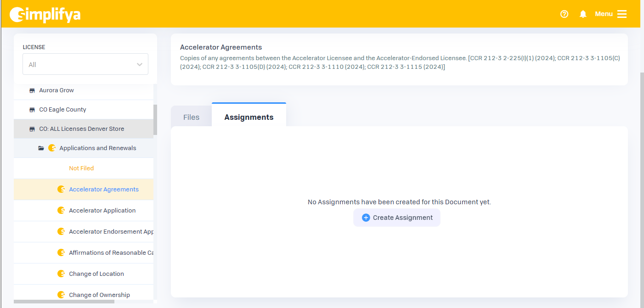644x308 pixels.
Task: Open the notifications bell
Action: click(583, 14)
